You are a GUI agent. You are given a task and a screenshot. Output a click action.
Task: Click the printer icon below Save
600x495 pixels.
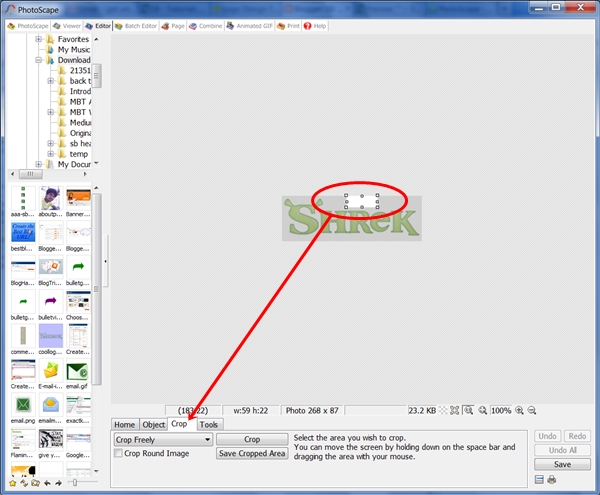click(x=551, y=480)
